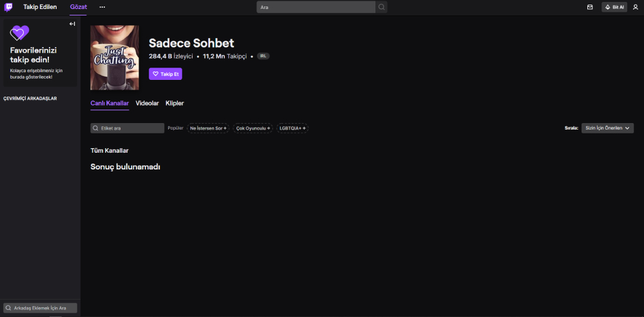
Task: Follow category with Takip Et button
Action: point(166,74)
